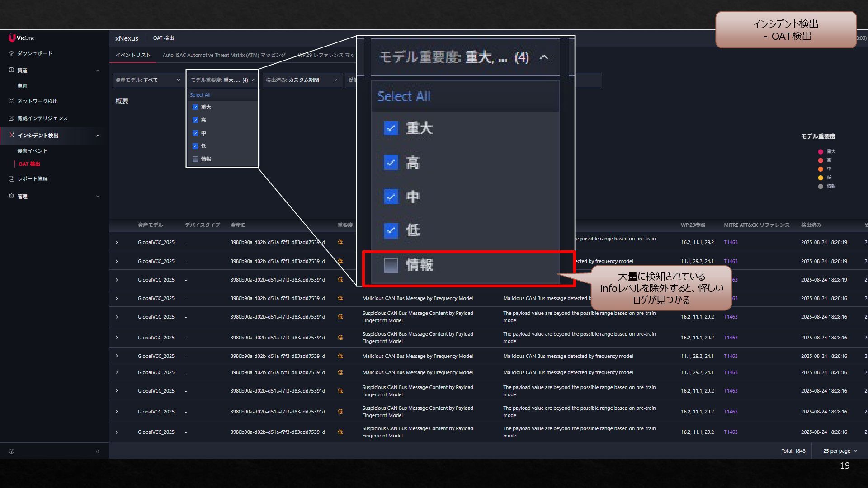Expand the first GlobalVCC_2025 table row
This screenshot has height=488, width=868.
(x=117, y=243)
